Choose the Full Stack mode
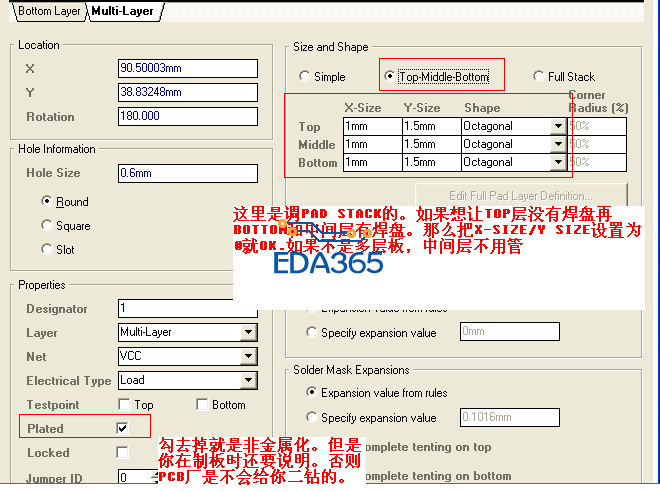Screen dimensions: 660x492 [538, 77]
